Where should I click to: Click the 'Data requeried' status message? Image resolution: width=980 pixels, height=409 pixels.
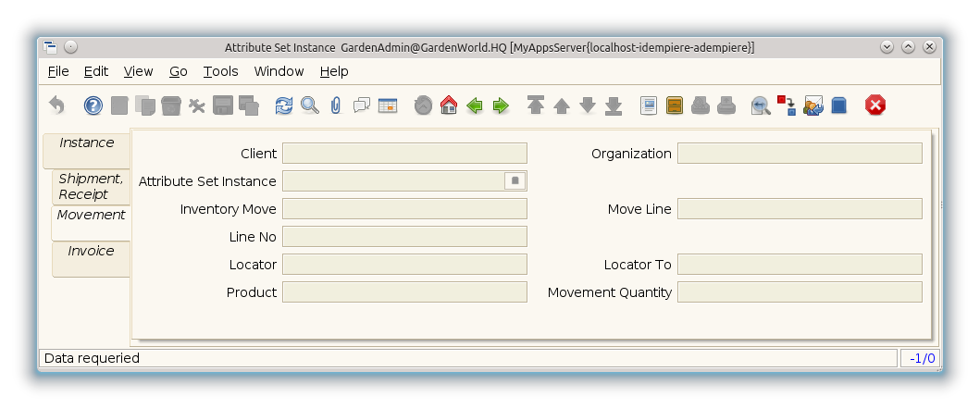tap(92, 358)
